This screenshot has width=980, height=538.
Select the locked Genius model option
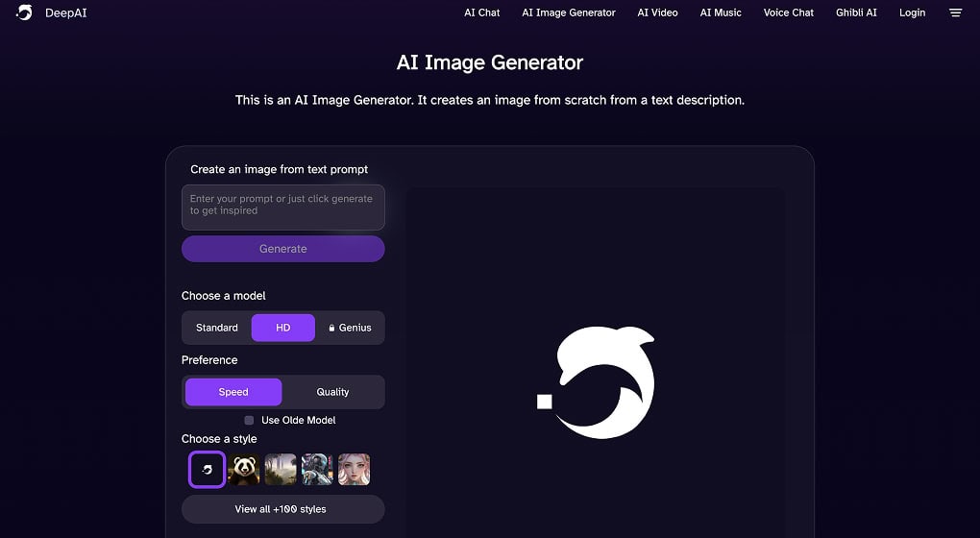point(350,328)
